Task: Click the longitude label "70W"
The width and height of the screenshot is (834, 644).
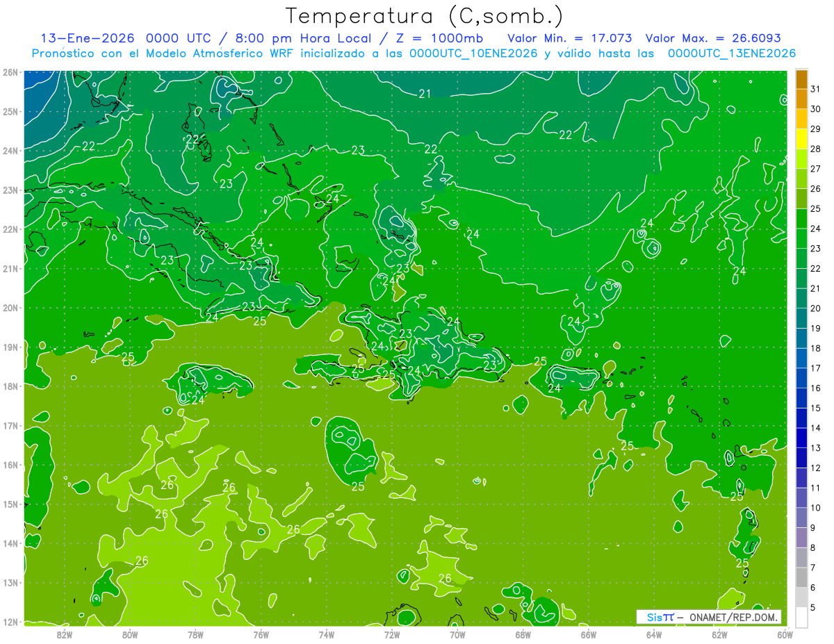Action: (x=457, y=634)
